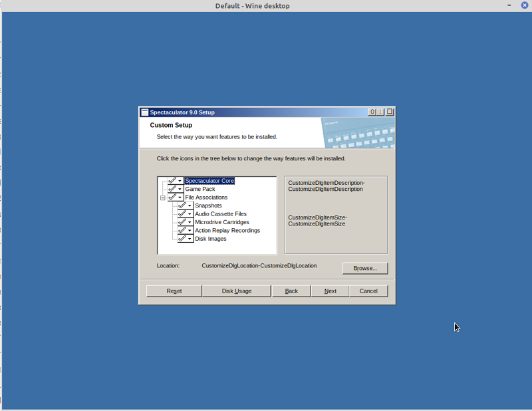Open the File Associations install state icon
Screen dimensions: 532x411
click(176, 198)
